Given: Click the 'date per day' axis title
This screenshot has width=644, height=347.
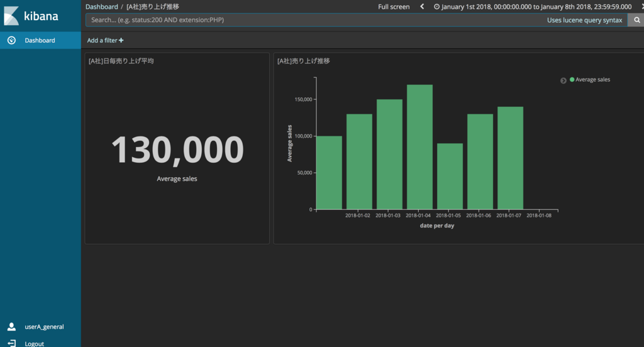Looking at the screenshot, I should (x=437, y=226).
